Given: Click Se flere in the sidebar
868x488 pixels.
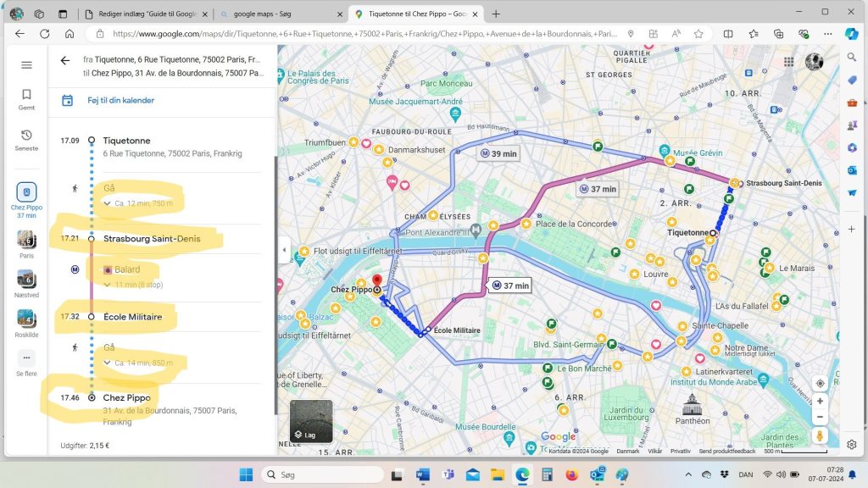Looking at the screenshot, I should pyautogui.click(x=26, y=363).
